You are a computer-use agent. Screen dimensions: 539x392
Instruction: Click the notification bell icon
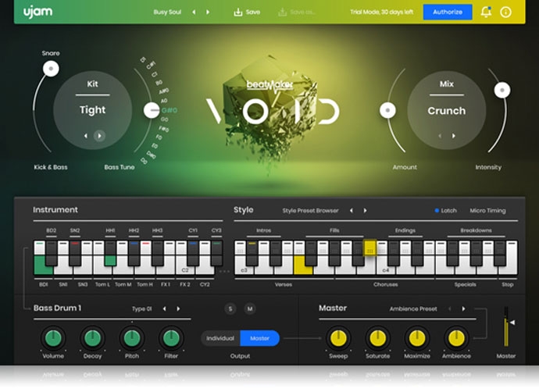pos(486,12)
